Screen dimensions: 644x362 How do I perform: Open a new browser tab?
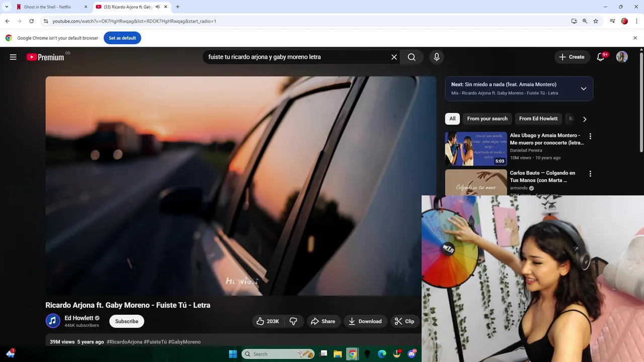178,7
